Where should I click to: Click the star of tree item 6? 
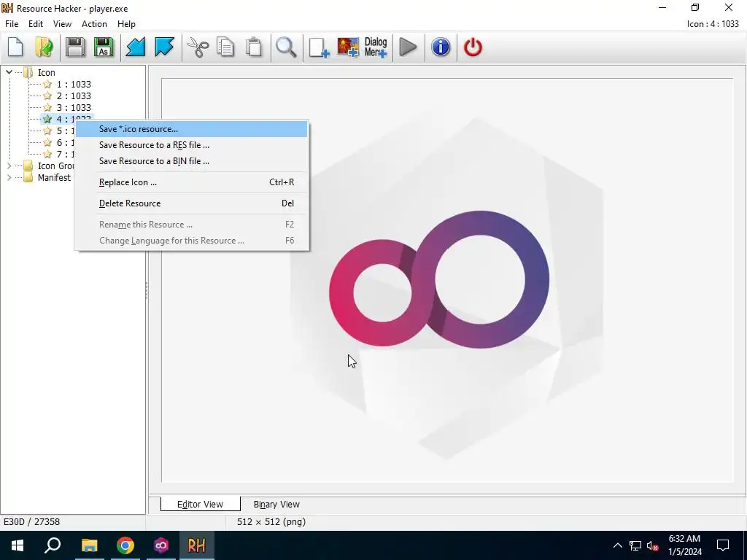point(47,143)
